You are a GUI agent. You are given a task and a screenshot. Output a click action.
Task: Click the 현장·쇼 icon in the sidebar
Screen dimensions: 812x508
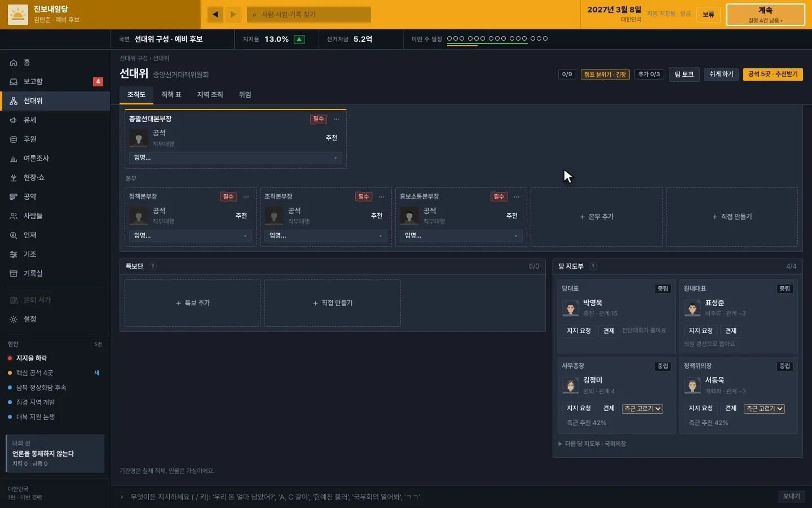click(x=14, y=178)
